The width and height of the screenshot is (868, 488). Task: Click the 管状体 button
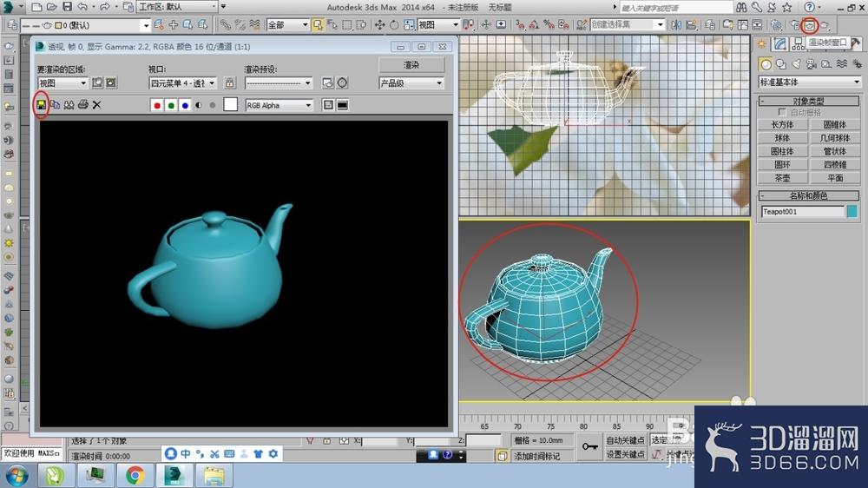(x=835, y=151)
